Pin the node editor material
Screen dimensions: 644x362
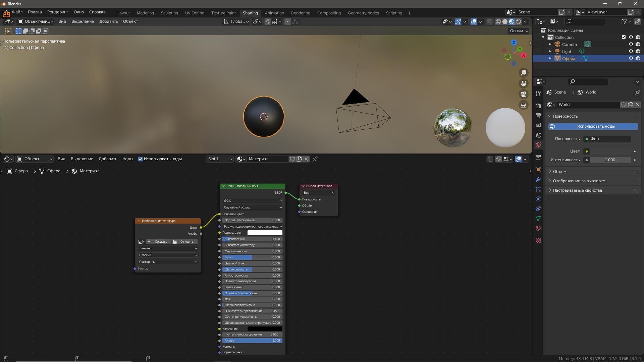(x=315, y=159)
